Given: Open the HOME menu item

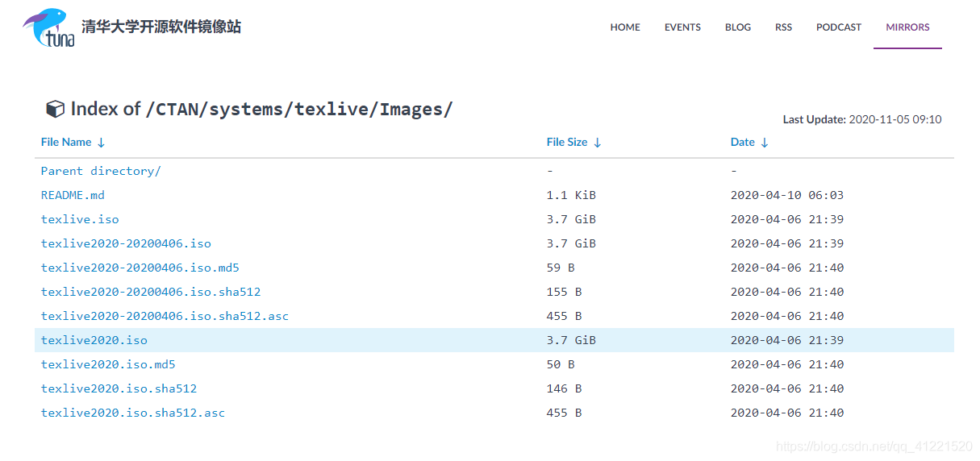Looking at the screenshot, I should click(x=625, y=27).
